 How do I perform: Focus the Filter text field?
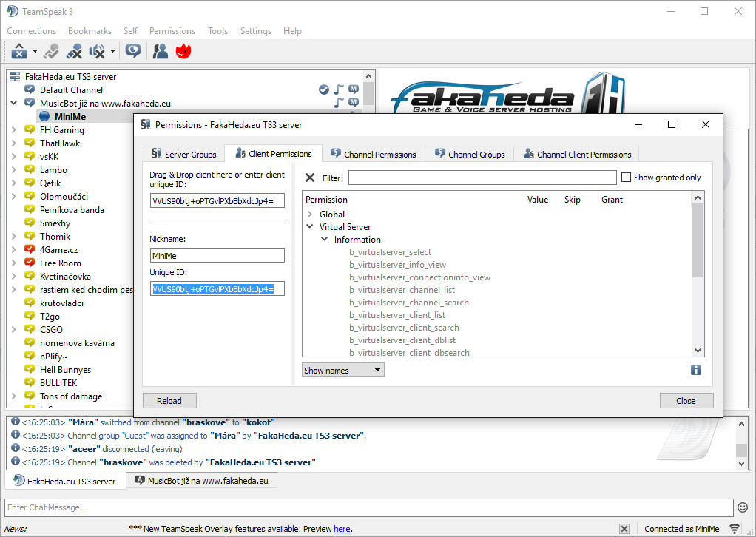click(482, 178)
